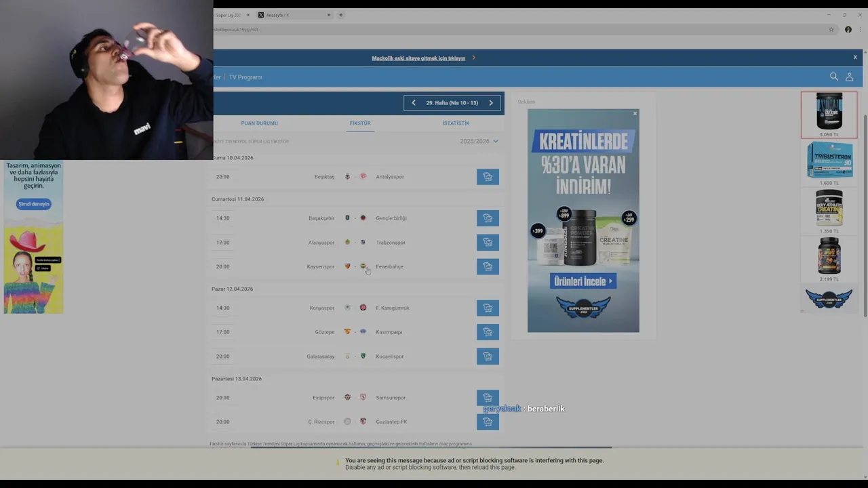
Task: Click the Ürünleri İncele ad button
Action: click(x=583, y=281)
